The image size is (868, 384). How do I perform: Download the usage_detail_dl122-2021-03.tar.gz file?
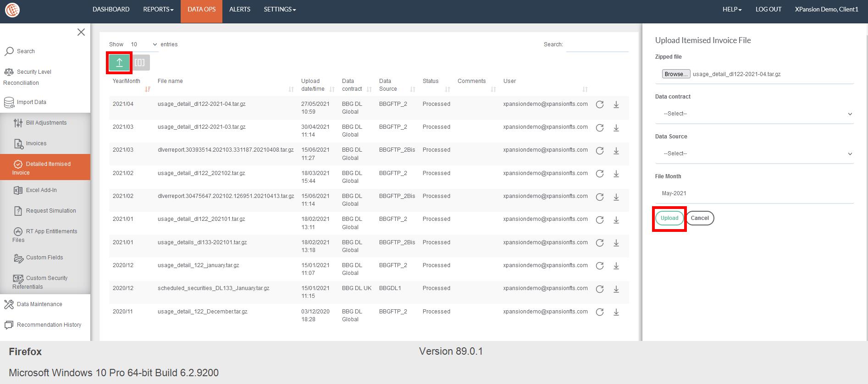(616, 128)
